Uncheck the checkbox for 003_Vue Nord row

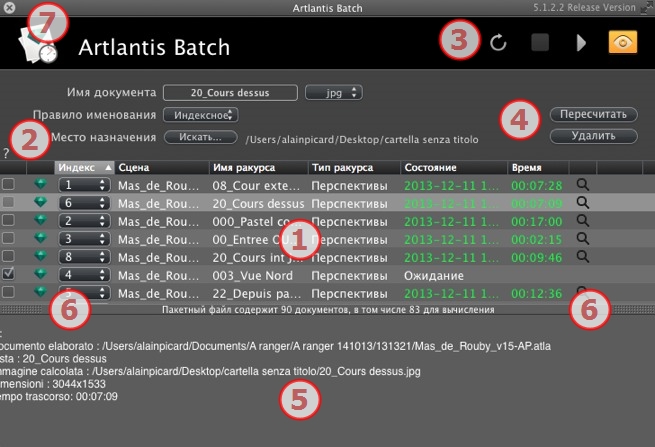pyautogui.click(x=8, y=274)
